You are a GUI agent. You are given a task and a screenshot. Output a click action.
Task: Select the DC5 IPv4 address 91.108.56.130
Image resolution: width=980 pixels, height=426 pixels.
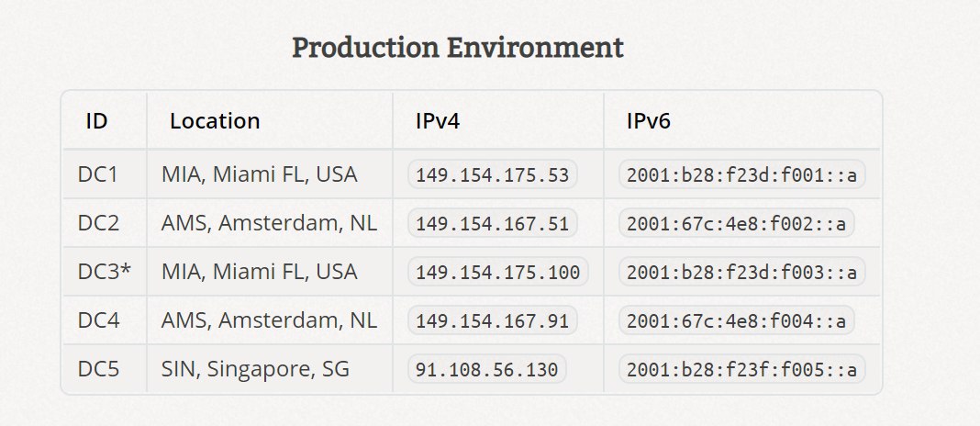tap(487, 369)
